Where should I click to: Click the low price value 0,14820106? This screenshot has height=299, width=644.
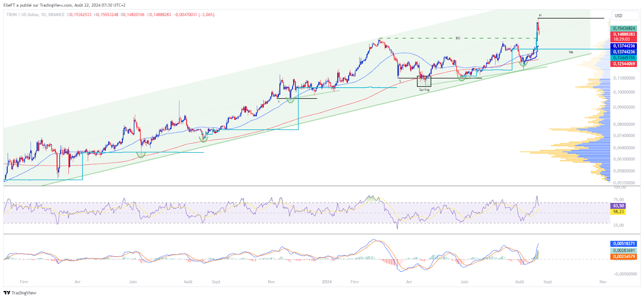[x=134, y=15]
